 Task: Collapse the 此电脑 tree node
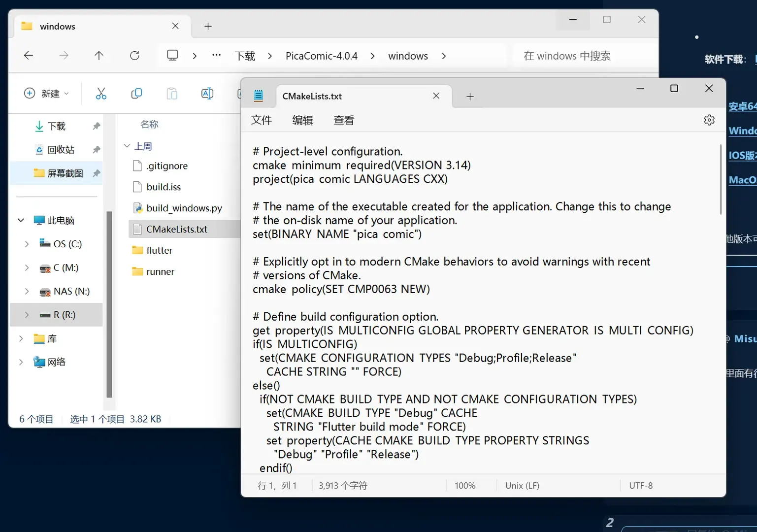[21, 220]
